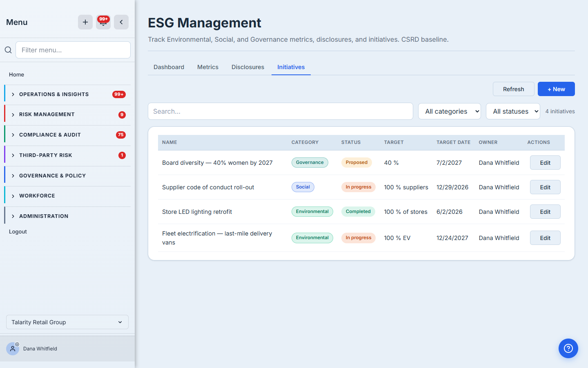Expand the Workforce section
588x368 pixels.
click(67, 196)
